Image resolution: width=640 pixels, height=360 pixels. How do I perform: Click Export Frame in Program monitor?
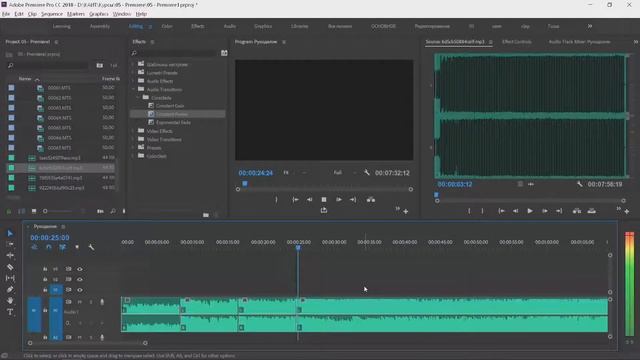pyautogui.click(x=324, y=210)
